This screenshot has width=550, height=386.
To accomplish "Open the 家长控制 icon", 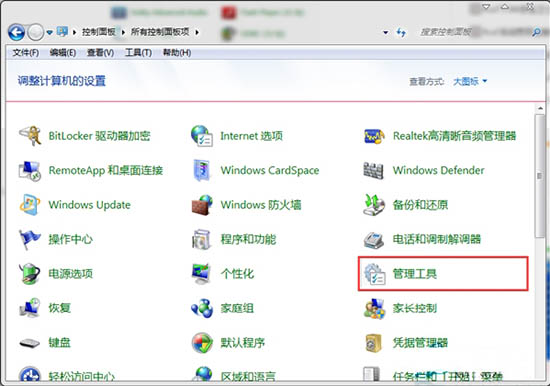I will pyautogui.click(x=374, y=309).
